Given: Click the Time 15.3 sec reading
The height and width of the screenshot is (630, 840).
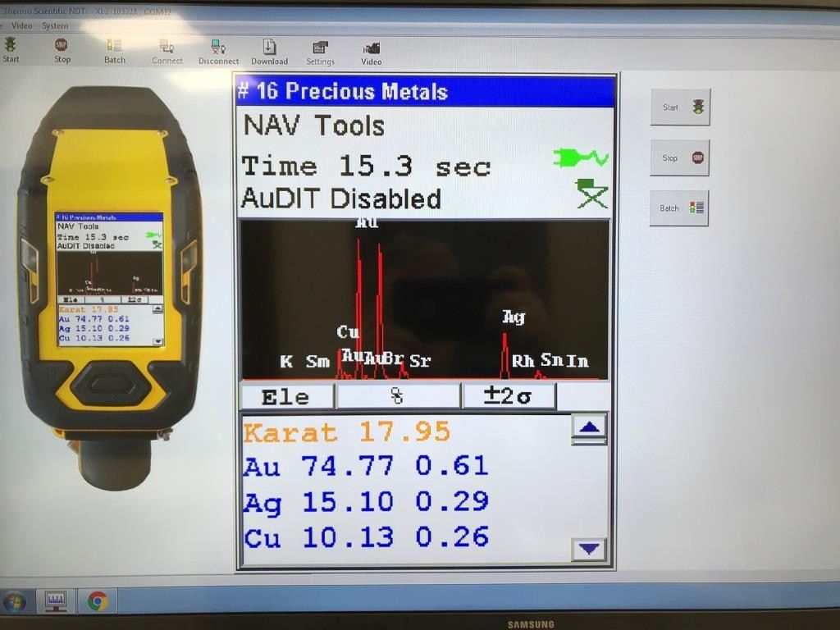Looking at the screenshot, I should [366, 166].
